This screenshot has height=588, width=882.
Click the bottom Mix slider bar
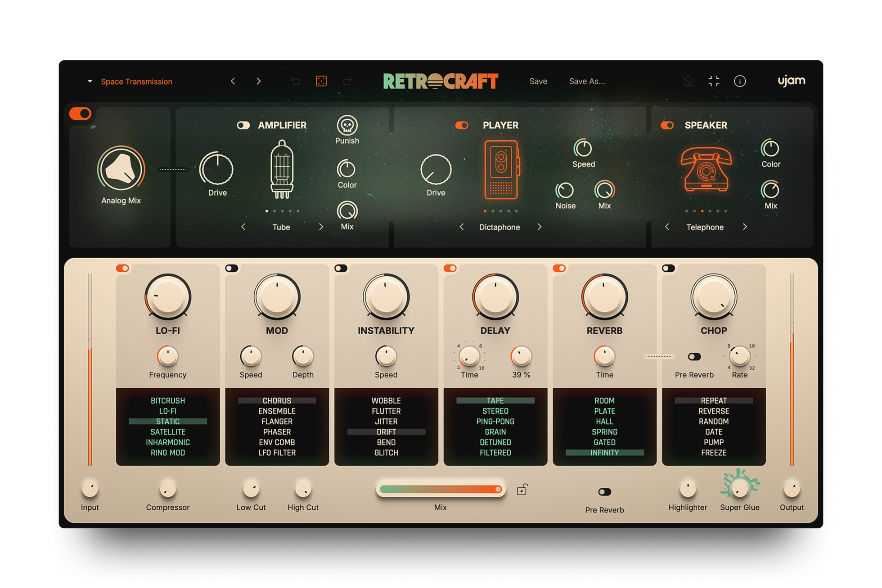pos(440,489)
